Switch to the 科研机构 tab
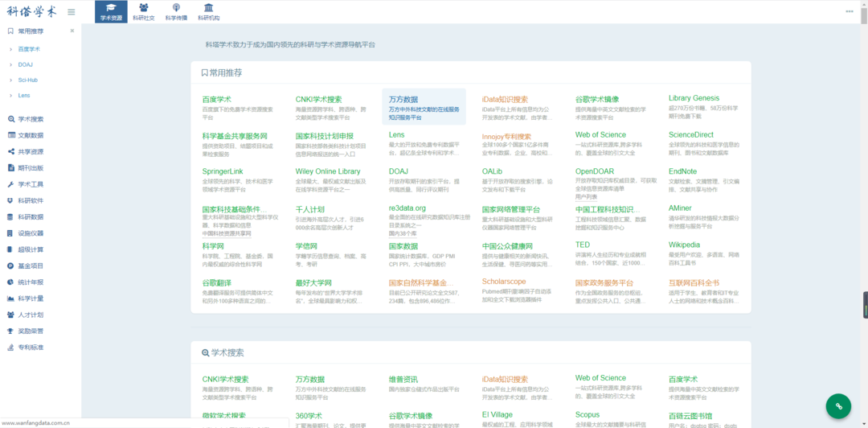 (209, 11)
